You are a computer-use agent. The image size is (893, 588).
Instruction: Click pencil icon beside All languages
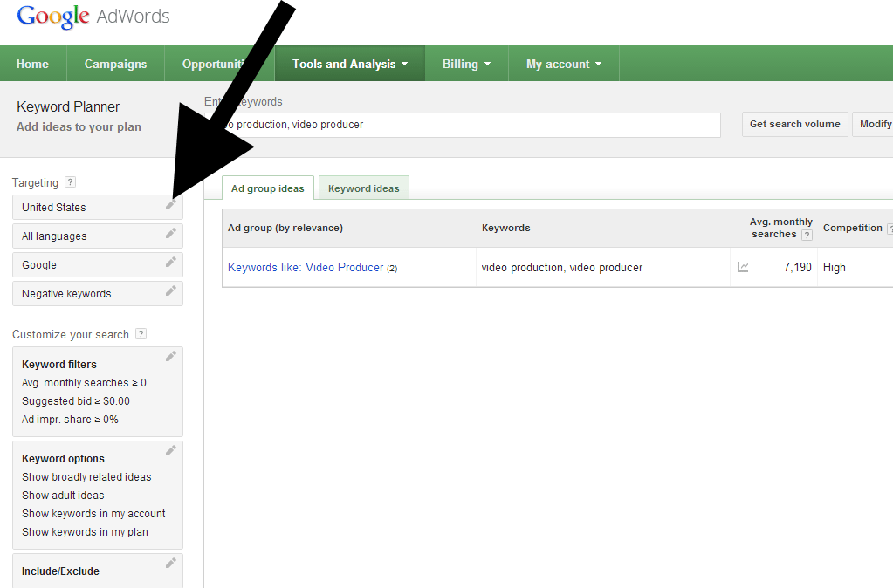pos(171,234)
